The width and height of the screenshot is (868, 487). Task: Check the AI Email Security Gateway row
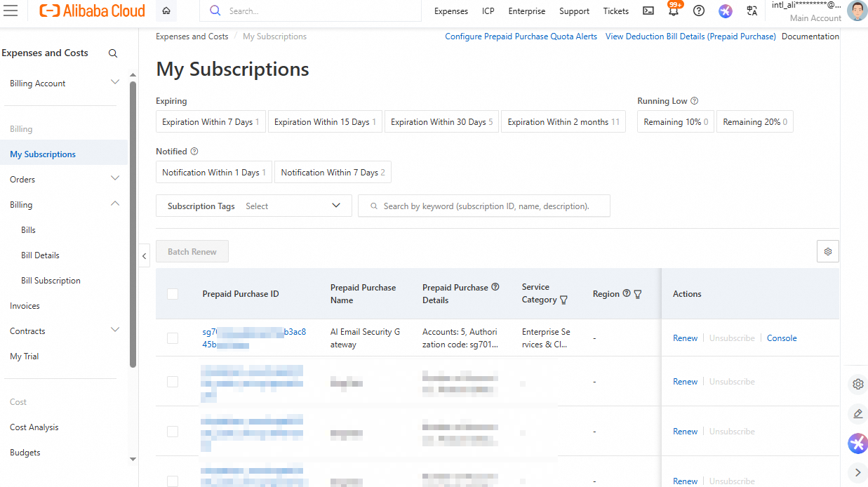tap(173, 338)
